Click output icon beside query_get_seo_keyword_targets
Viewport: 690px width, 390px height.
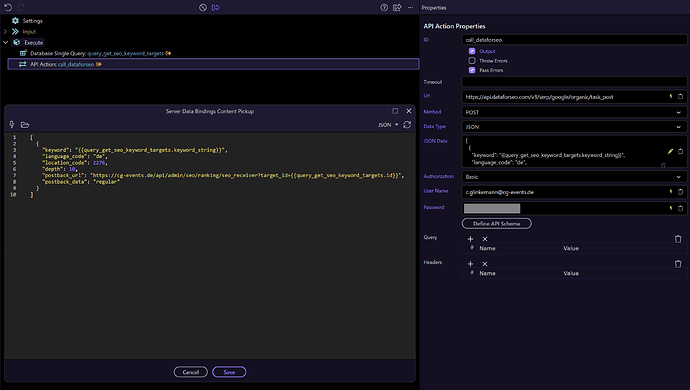tap(168, 53)
